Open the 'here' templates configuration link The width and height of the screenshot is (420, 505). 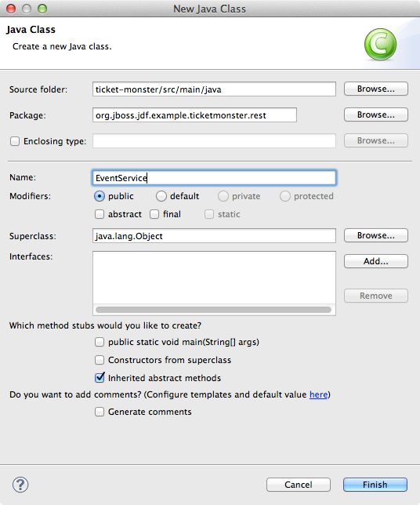[x=318, y=394]
